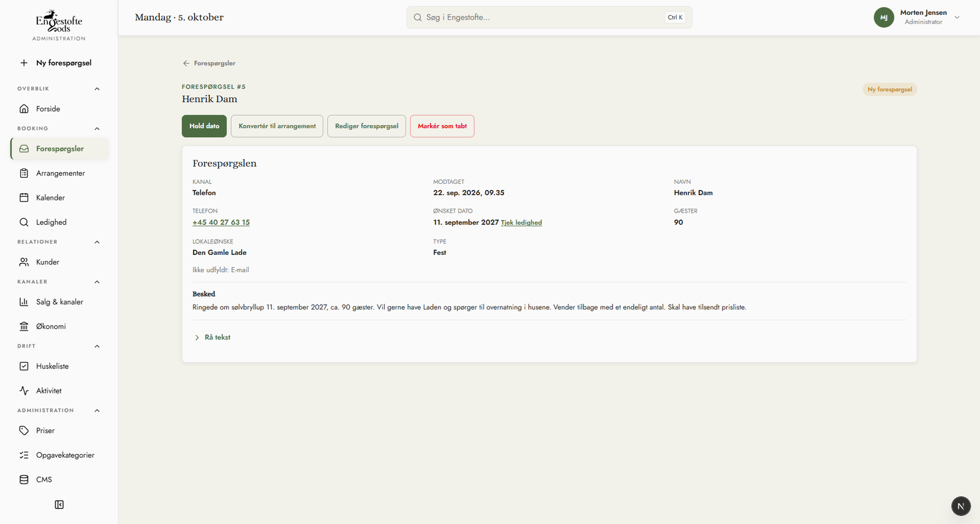Collapse the Relationer sidebar section

point(97,242)
